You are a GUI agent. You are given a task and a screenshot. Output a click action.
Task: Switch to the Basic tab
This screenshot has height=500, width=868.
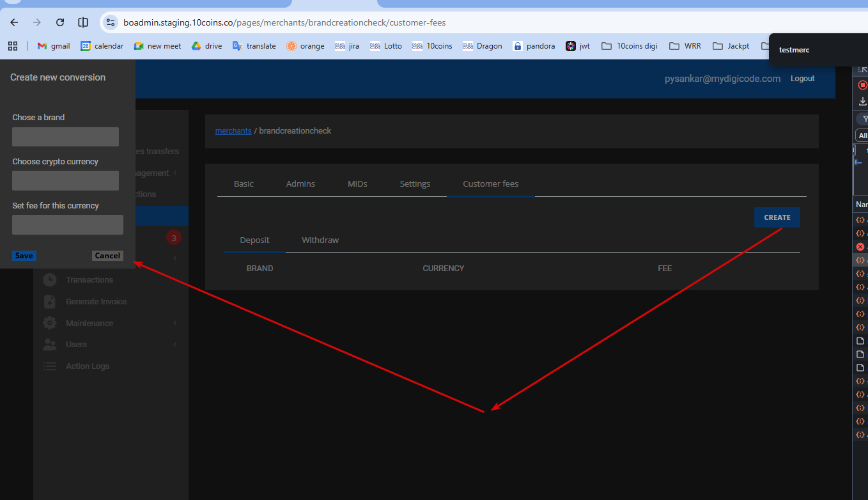pyautogui.click(x=244, y=184)
